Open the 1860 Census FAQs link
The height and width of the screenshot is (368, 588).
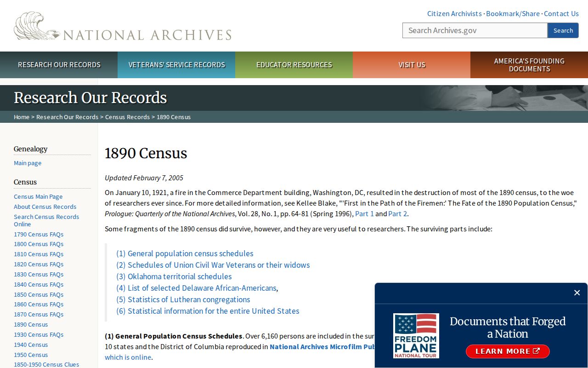point(39,304)
